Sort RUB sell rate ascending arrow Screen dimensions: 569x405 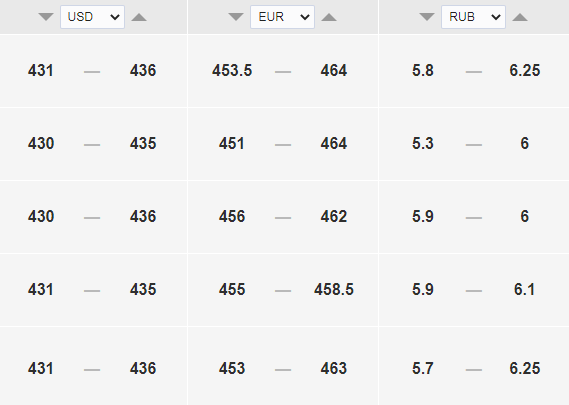pyautogui.click(x=520, y=17)
